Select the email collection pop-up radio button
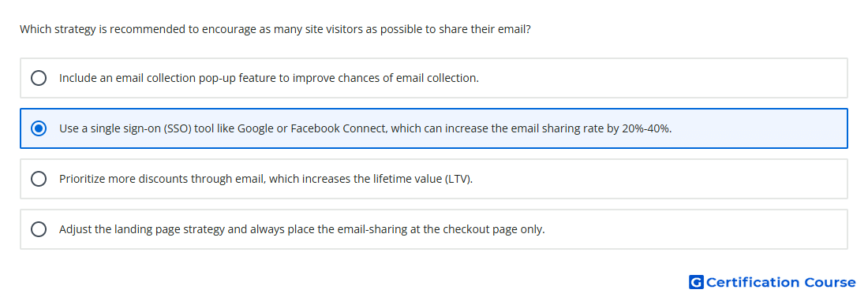The image size is (868, 297). [x=39, y=78]
